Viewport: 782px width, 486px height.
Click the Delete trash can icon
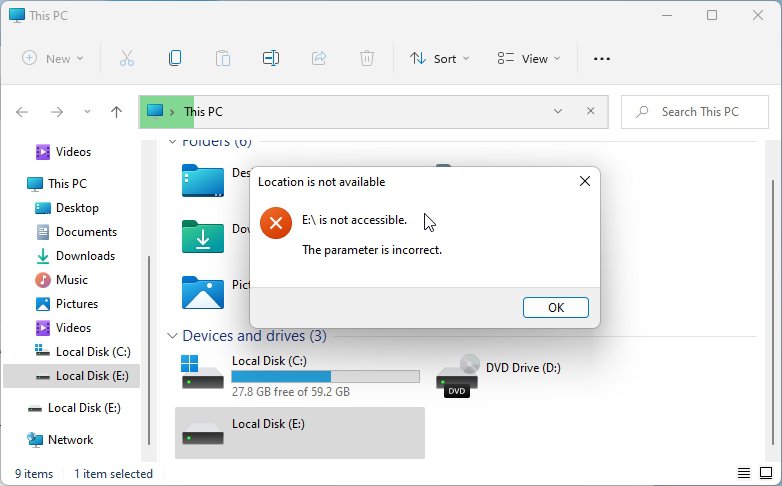367,58
